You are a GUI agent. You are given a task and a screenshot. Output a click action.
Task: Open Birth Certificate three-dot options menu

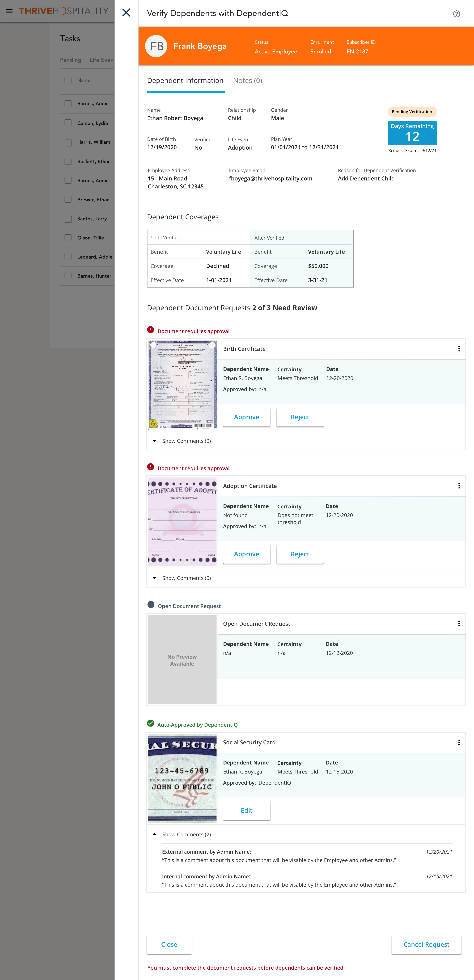pyautogui.click(x=459, y=349)
